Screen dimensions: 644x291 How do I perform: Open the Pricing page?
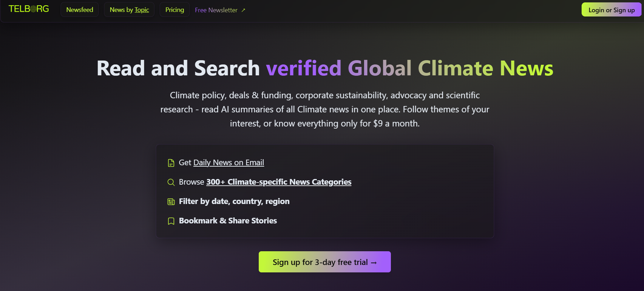[175, 10]
